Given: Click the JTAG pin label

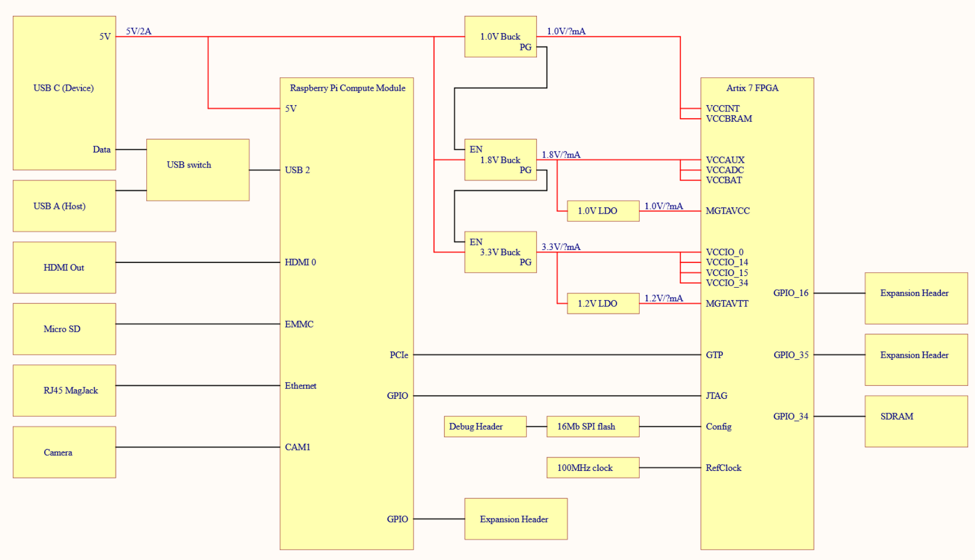Looking at the screenshot, I should pyautogui.click(x=716, y=396).
